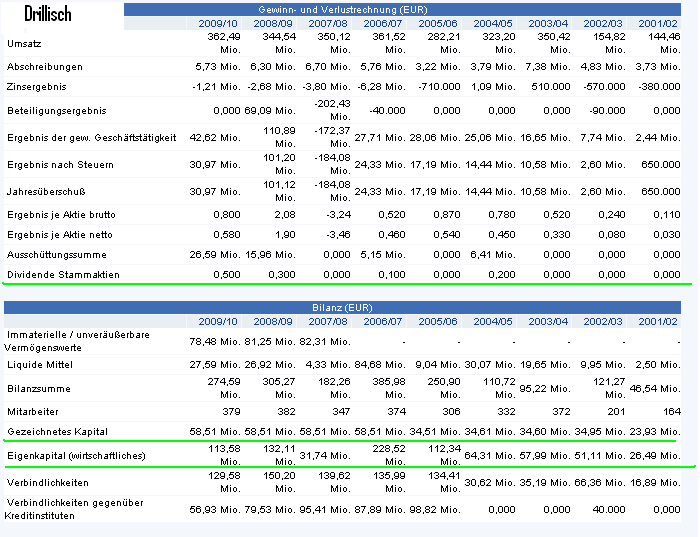Select the Gewinn- und Verlustrechnung (EUR) header
700x537 pixels.
(342, 9)
